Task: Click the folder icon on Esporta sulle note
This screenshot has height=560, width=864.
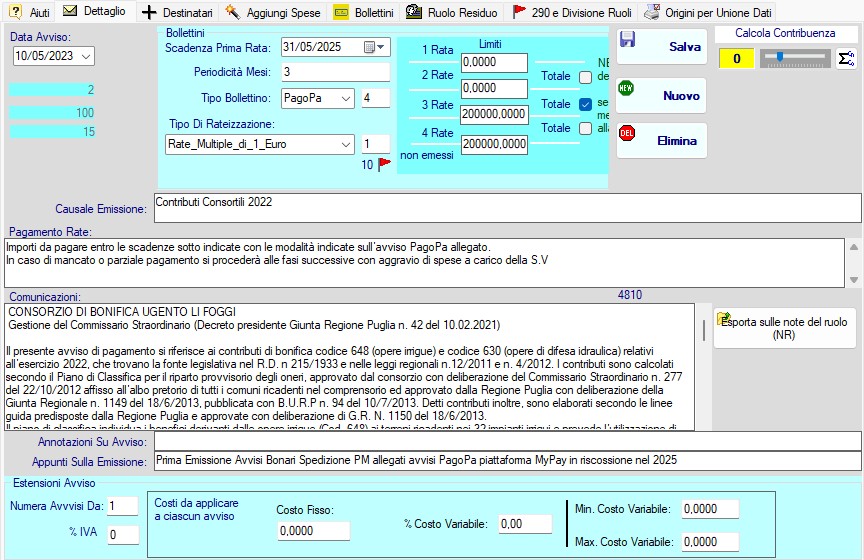Action: [x=723, y=318]
